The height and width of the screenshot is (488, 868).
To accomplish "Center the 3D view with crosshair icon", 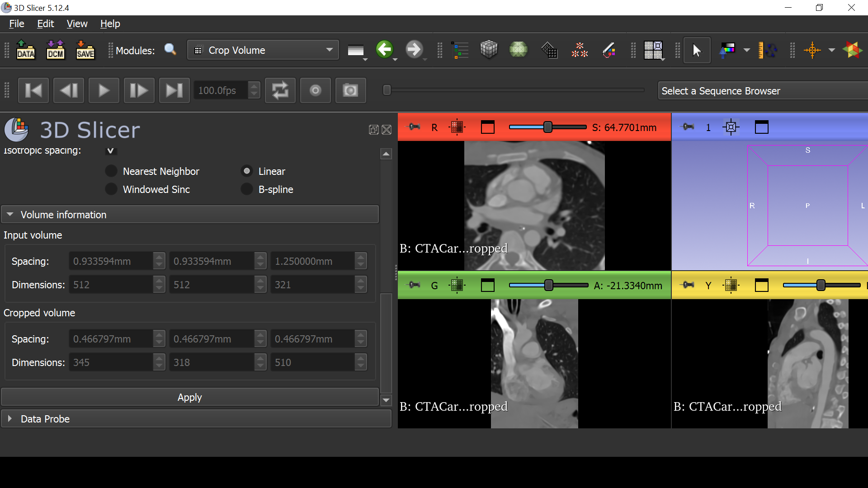I will [x=731, y=127].
